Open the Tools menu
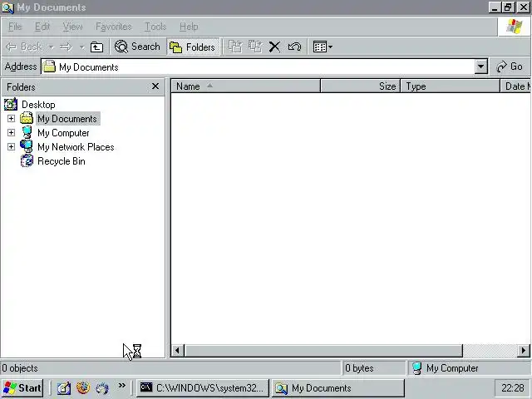This screenshot has width=532, height=399. pos(155,27)
